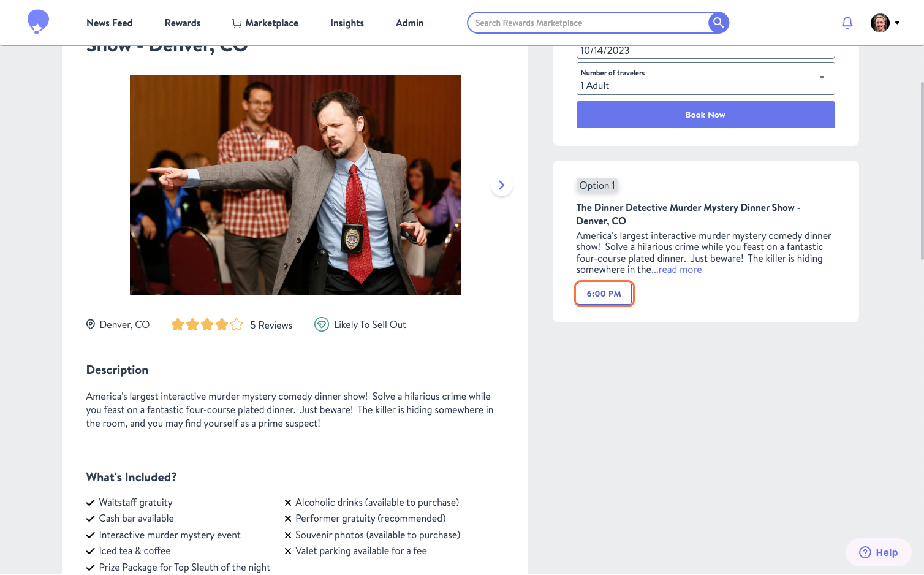Click the Help question mark icon
Image resolution: width=924 pixels, height=575 pixels.
(865, 552)
